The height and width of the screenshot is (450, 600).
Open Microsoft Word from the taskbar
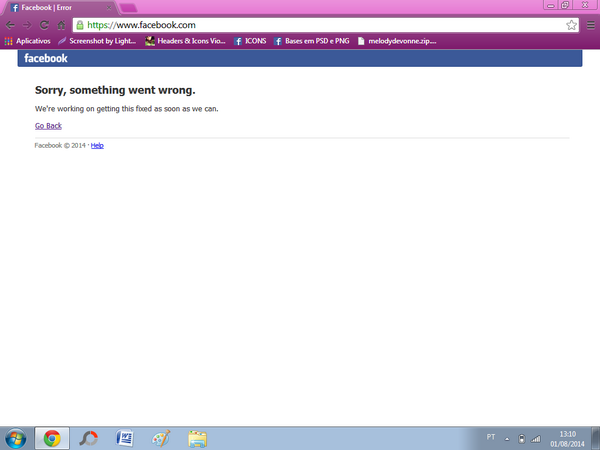124,439
